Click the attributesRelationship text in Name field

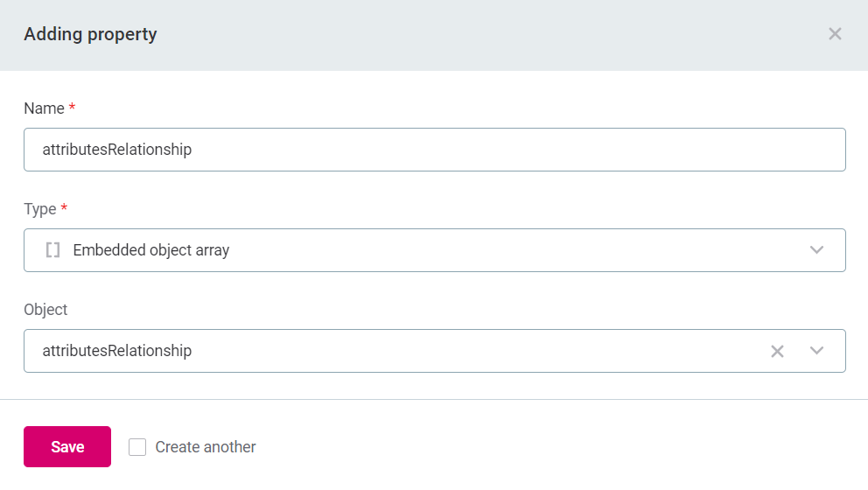point(117,150)
